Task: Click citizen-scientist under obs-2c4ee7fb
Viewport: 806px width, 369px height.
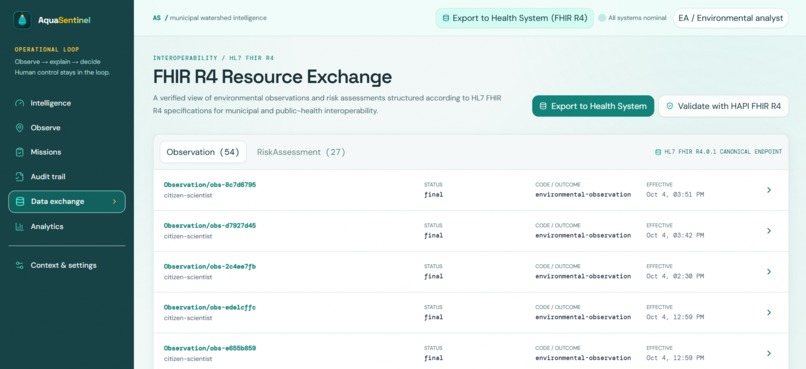Action: pyautogui.click(x=188, y=277)
